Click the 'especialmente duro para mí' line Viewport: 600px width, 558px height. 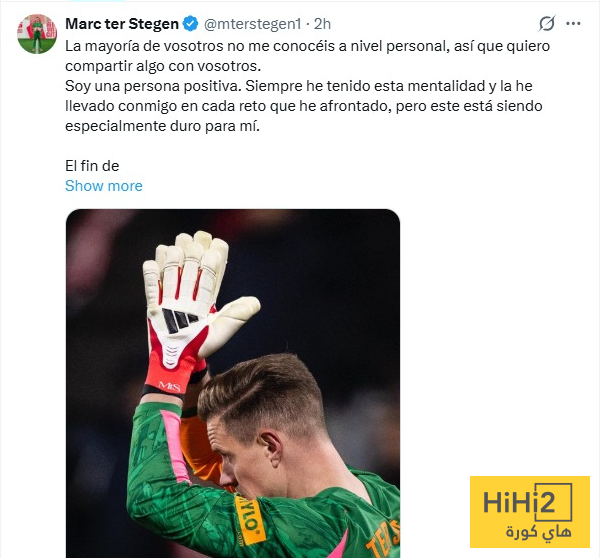(x=163, y=126)
